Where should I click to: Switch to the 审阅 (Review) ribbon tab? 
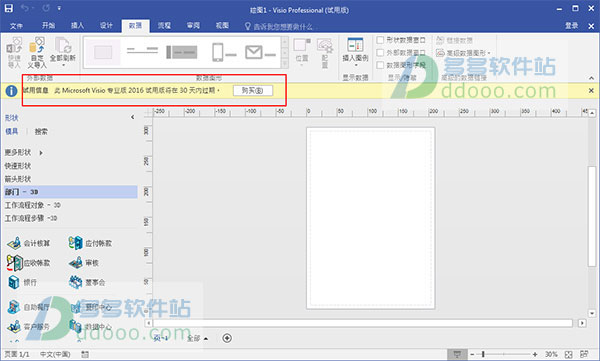point(193,25)
